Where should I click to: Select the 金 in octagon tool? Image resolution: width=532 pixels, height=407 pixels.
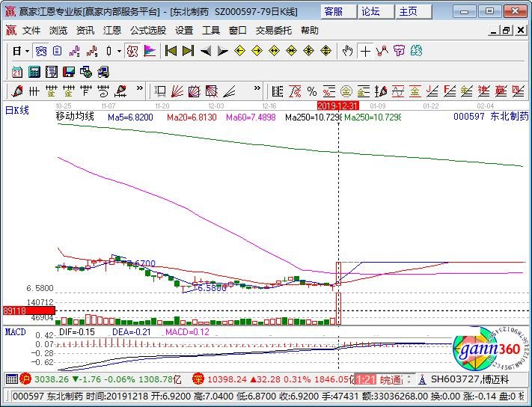[346, 91]
